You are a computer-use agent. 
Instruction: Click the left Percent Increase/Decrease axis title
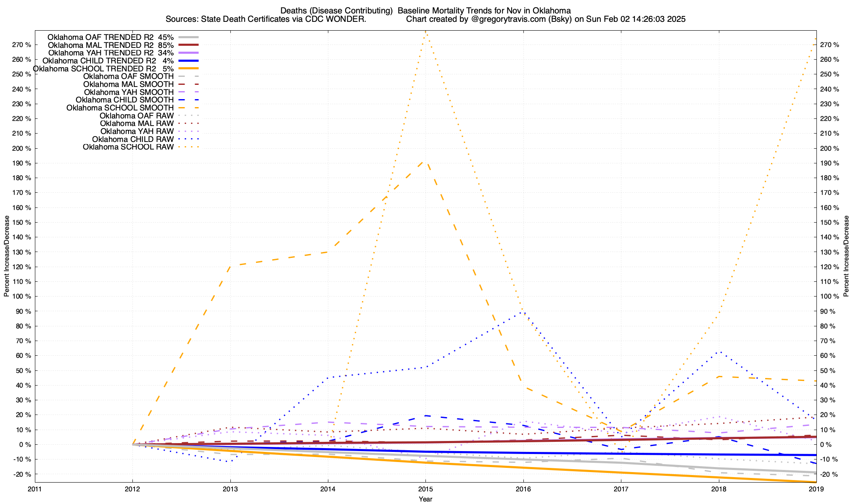(x=7, y=256)
